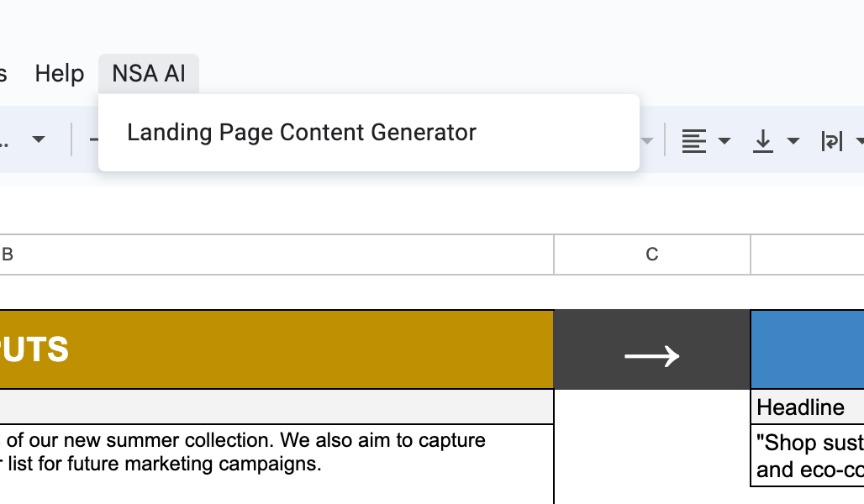Click the horizontal align icon
The width and height of the screenshot is (864, 504).
[693, 141]
